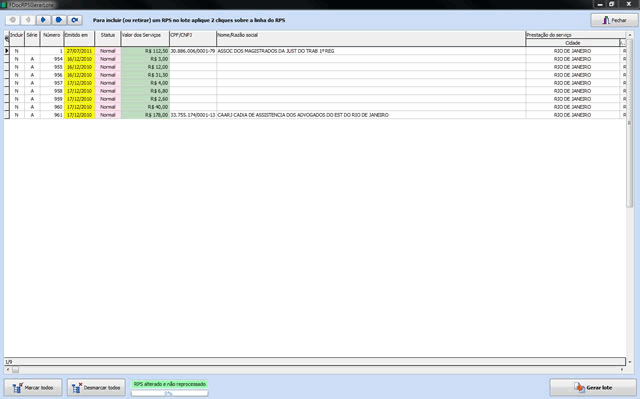Click the first record navigator button

point(13,20)
